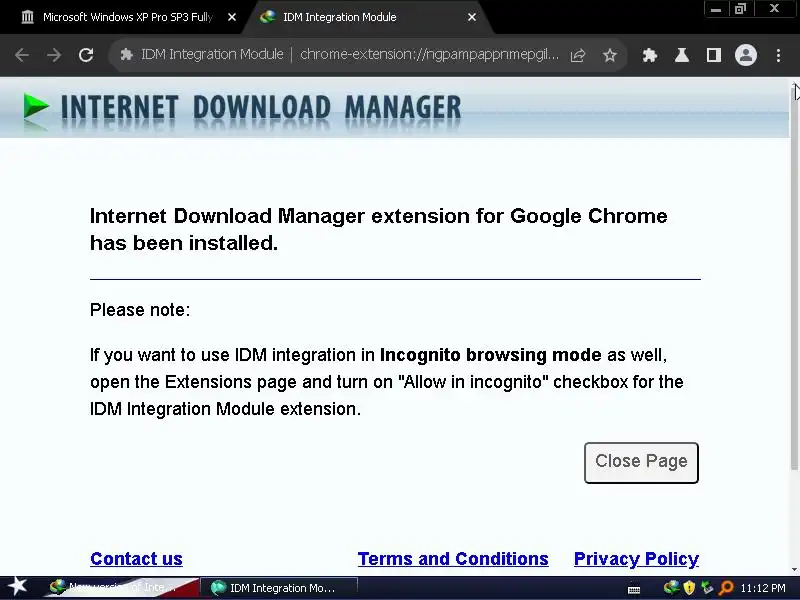Image resolution: width=800 pixels, height=600 pixels.
Task: Click the scrollbar down arrow
Action: (795, 570)
